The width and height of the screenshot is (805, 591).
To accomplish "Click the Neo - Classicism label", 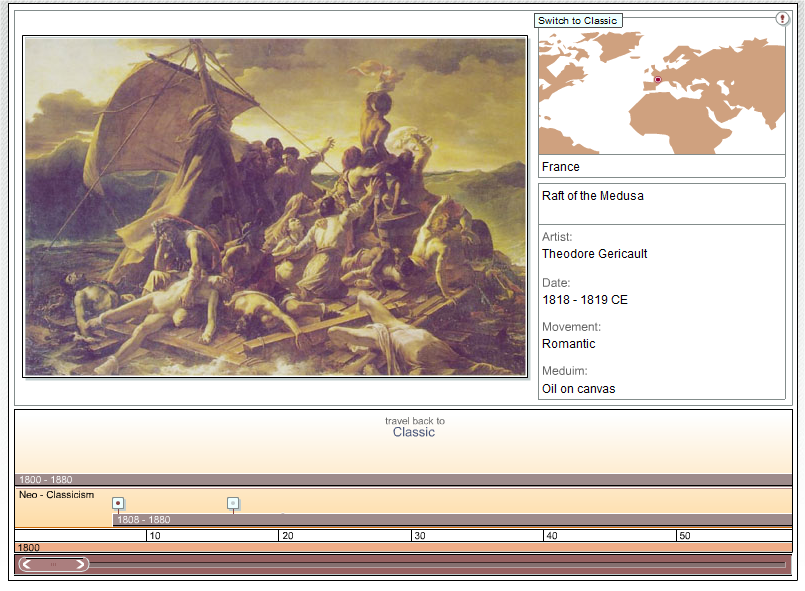I will [x=56, y=494].
